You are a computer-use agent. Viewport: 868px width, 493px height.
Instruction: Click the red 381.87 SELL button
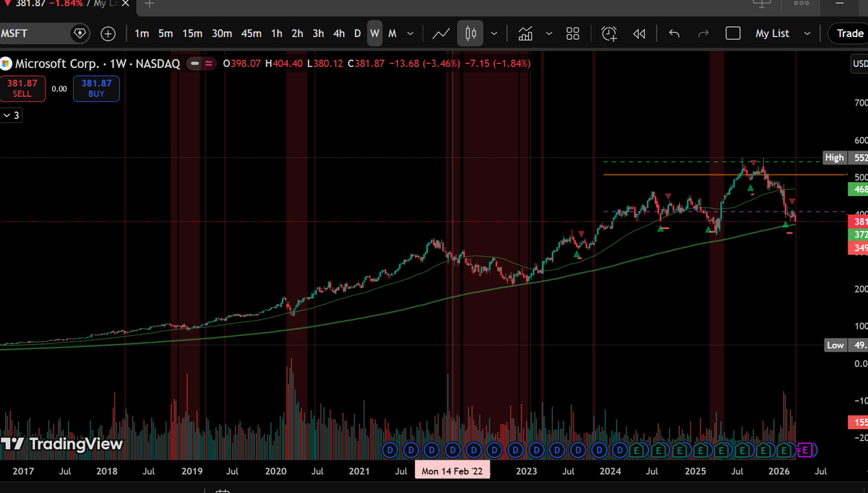pos(22,88)
